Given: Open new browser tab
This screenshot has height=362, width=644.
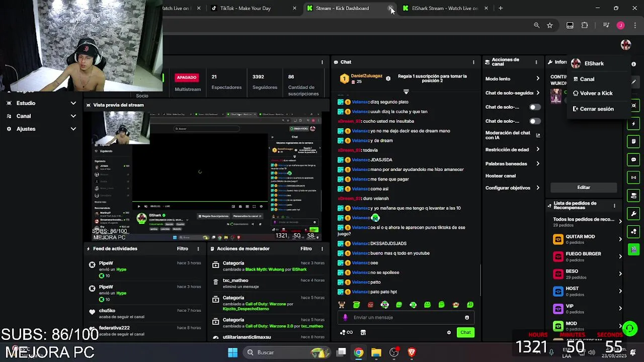Looking at the screenshot, I should point(501,8).
